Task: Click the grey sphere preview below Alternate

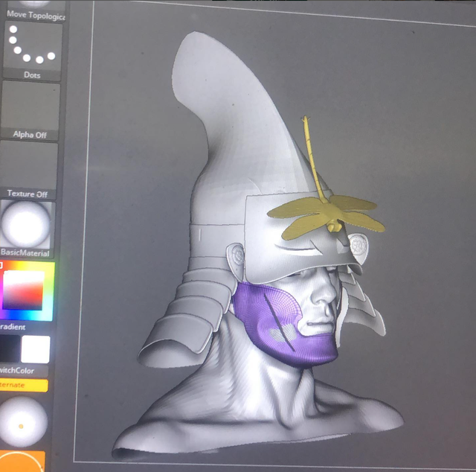Action: coord(23,422)
